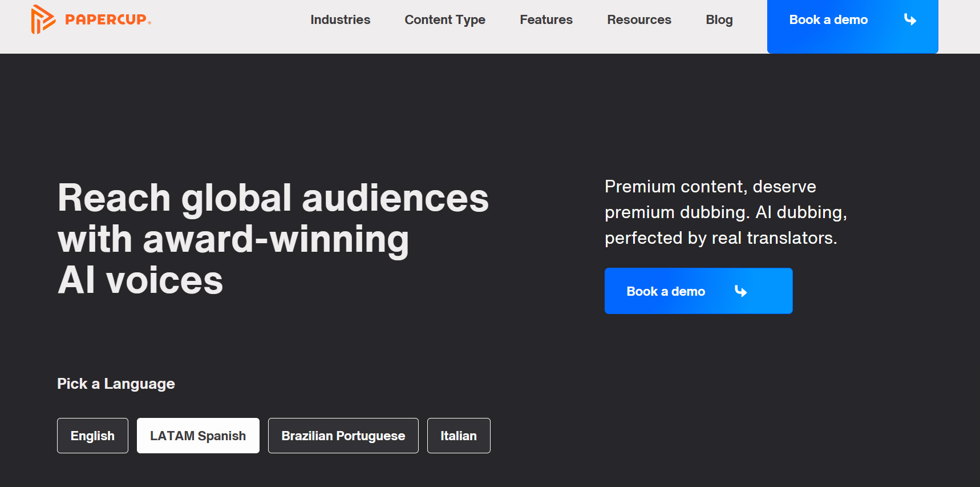Click the header Book a demo label
The height and width of the screenshot is (487, 980).
click(828, 20)
